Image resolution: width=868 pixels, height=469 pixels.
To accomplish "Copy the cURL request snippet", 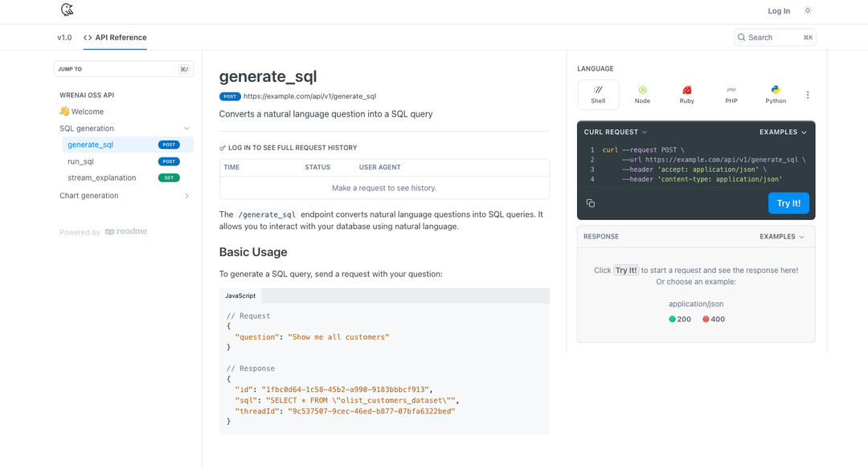I will (x=591, y=203).
